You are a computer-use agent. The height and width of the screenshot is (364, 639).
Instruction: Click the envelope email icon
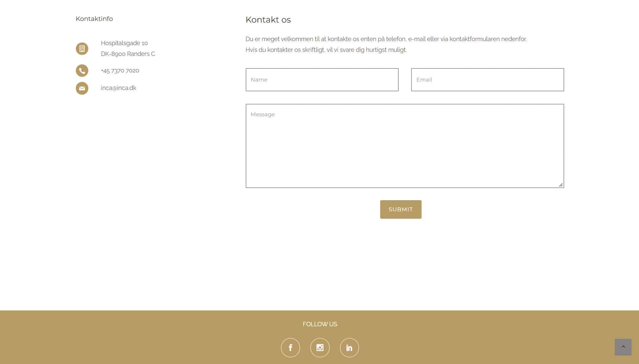[x=82, y=88]
